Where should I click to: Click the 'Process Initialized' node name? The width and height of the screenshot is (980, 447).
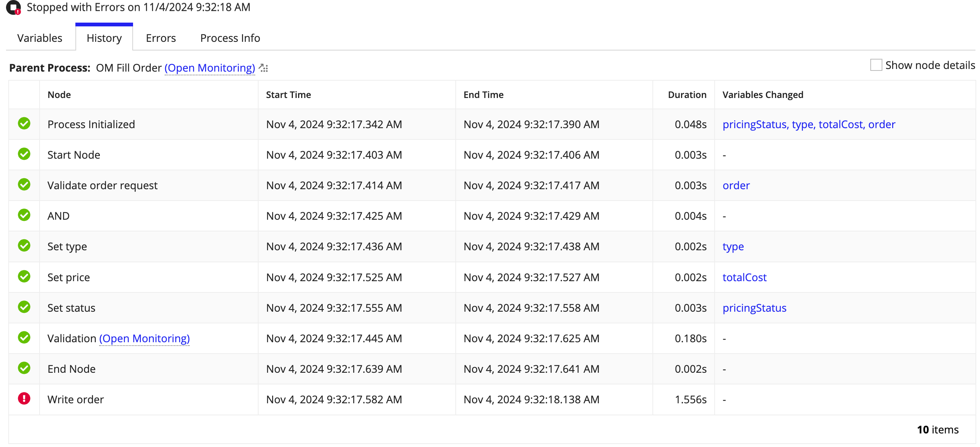[x=91, y=124]
